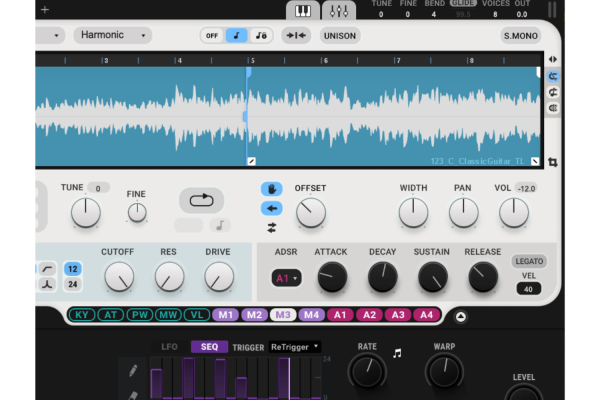Select the M3 modulation source
600x400 pixels.
click(x=282, y=315)
